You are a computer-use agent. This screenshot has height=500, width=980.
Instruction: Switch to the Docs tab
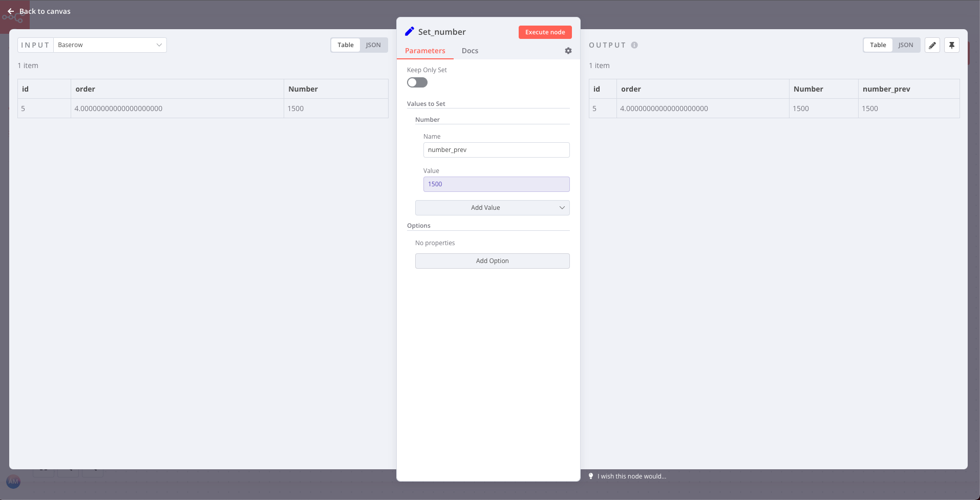click(x=470, y=51)
